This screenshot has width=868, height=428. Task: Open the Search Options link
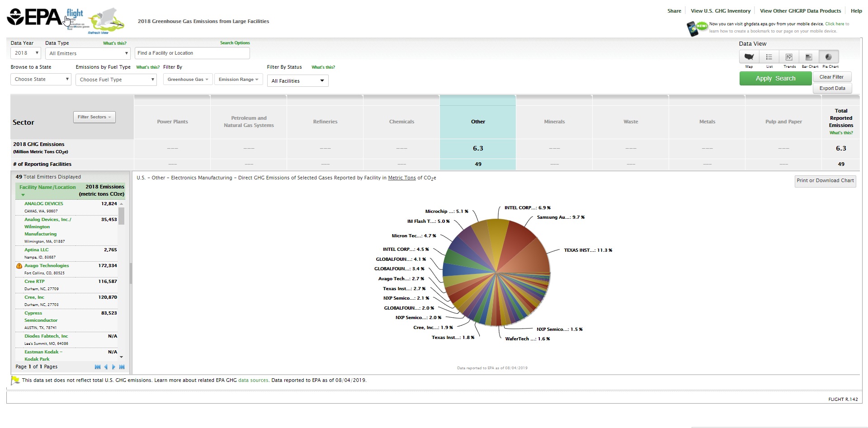pyautogui.click(x=235, y=43)
